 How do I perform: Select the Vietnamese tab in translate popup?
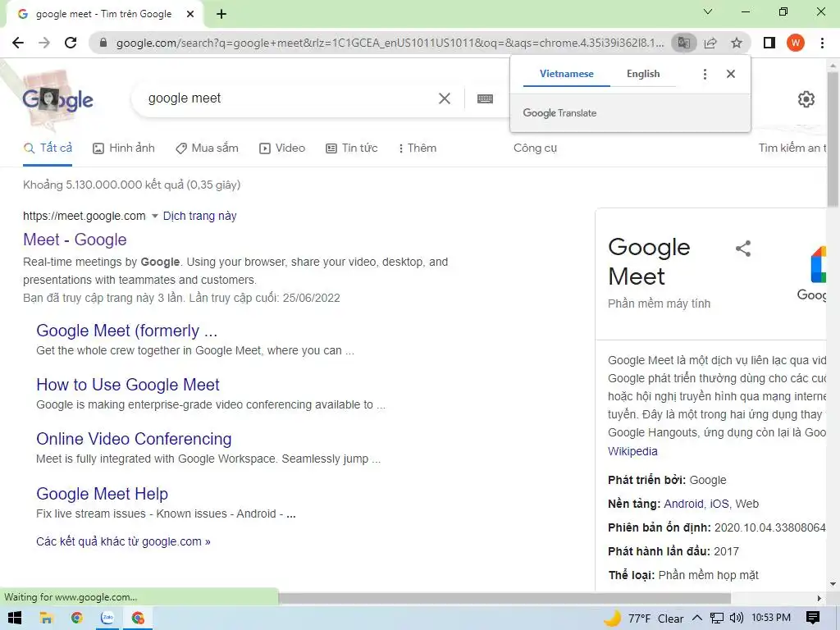566,74
